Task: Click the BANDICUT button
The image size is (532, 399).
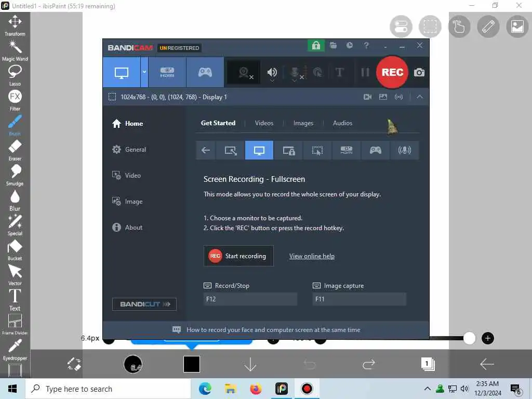Action: tap(144, 304)
